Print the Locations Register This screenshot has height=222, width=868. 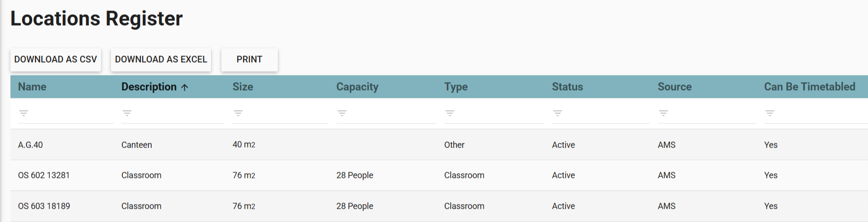[x=249, y=59]
